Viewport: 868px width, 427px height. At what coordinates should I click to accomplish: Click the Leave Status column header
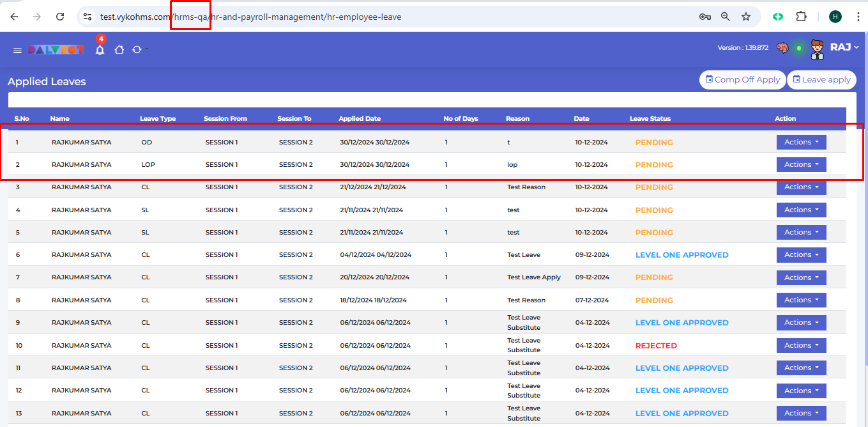pyautogui.click(x=650, y=118)
